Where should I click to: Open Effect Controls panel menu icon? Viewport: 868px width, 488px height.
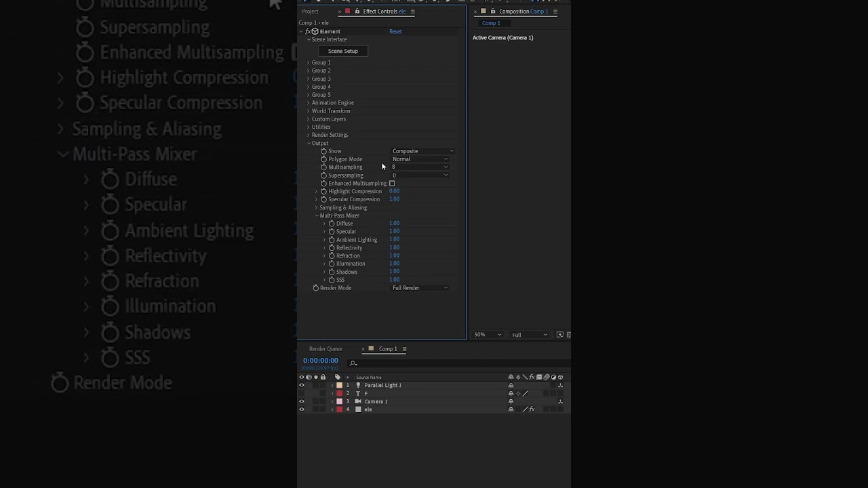coord(412,12)
